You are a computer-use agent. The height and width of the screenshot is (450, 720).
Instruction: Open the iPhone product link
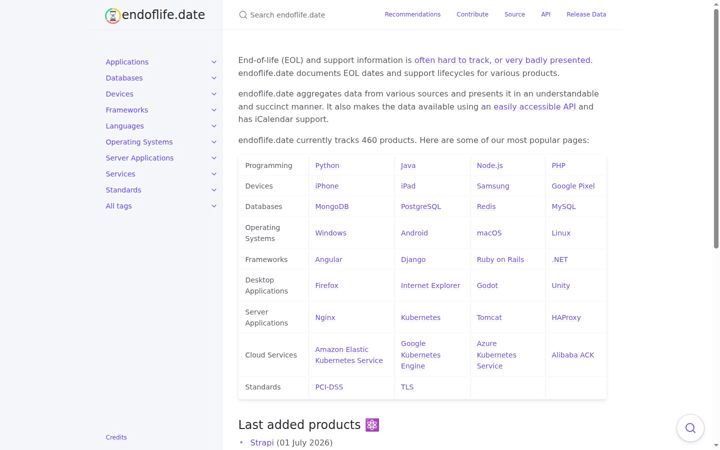click(x=326, y=186)
